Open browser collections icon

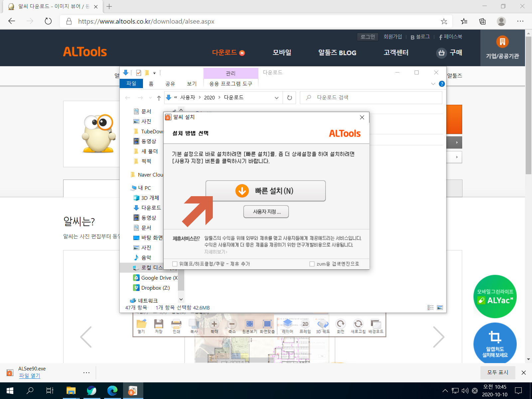pyautogui.click(x=482, y=21)
